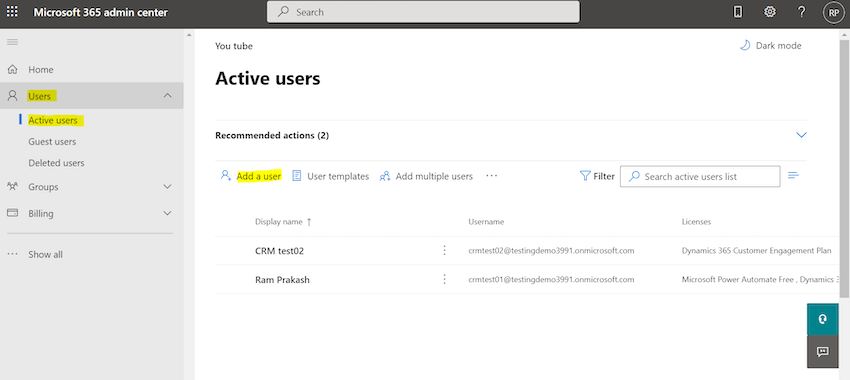Open the teal help and support button
The image size is (850, 380).
click(823, 319)
